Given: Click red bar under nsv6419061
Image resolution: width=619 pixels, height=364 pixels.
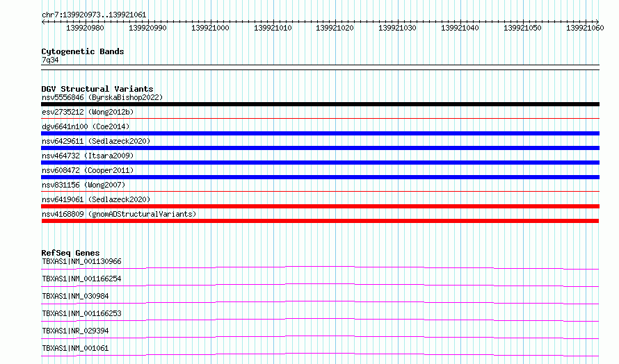Looking at the screenshot, I should click(320, 206).
